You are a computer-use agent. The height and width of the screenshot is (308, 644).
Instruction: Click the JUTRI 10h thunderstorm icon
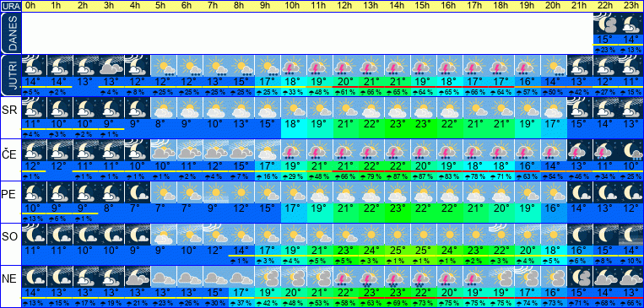point(293,66)
